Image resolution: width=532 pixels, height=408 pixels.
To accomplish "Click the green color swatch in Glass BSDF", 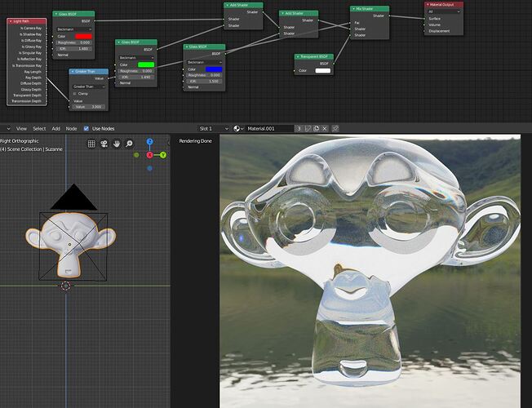I will coord(146,64).
